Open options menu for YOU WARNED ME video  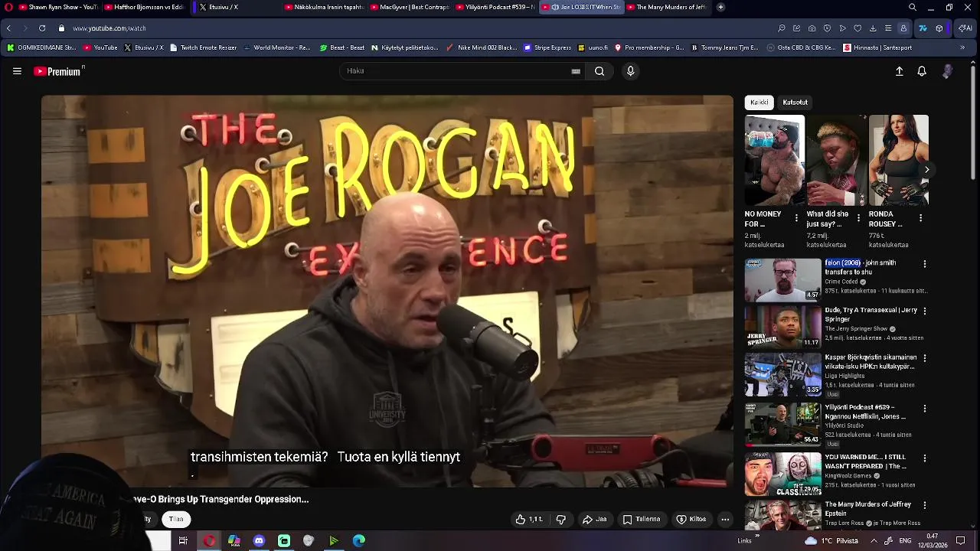tap(925, 458)
